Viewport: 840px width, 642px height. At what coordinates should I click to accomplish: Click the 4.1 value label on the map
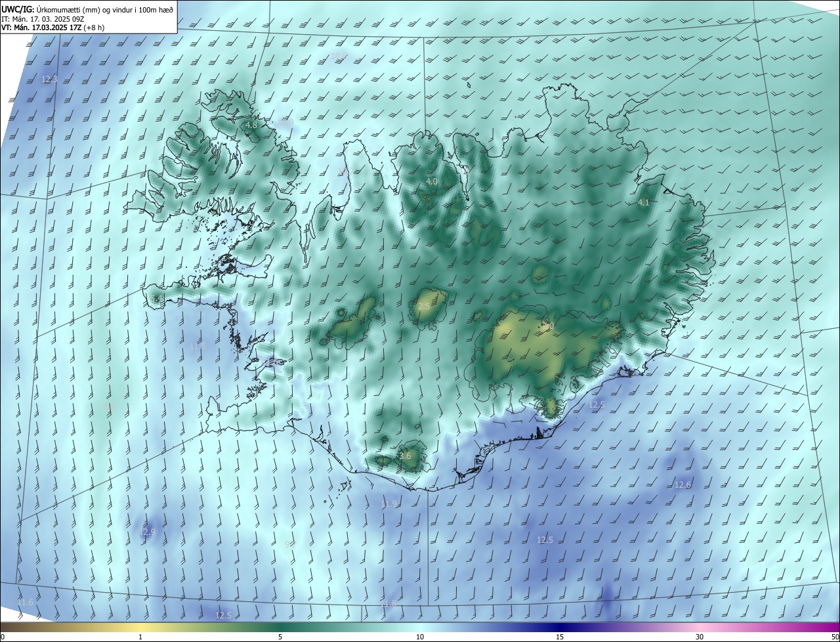coord(644,203)
